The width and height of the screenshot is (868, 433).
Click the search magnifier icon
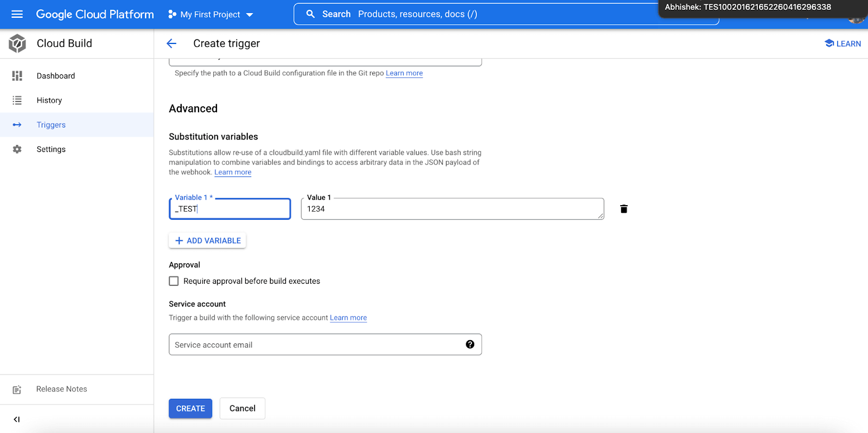(310, 14)
